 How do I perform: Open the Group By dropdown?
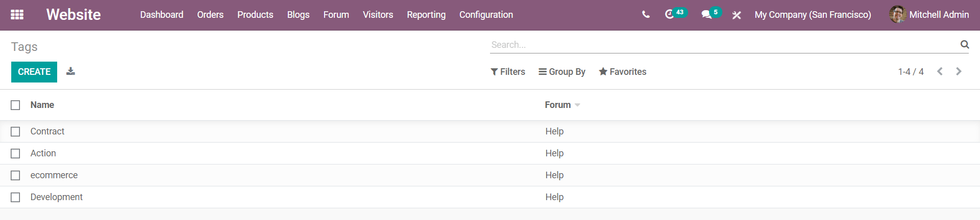tap(562, 72)
